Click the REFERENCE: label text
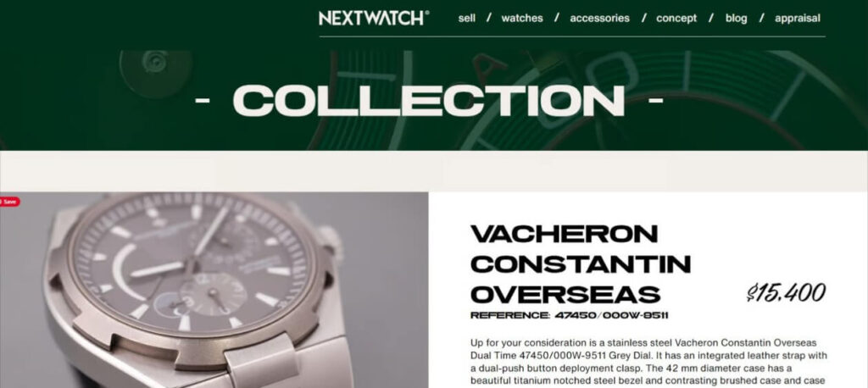 (509, 315)
